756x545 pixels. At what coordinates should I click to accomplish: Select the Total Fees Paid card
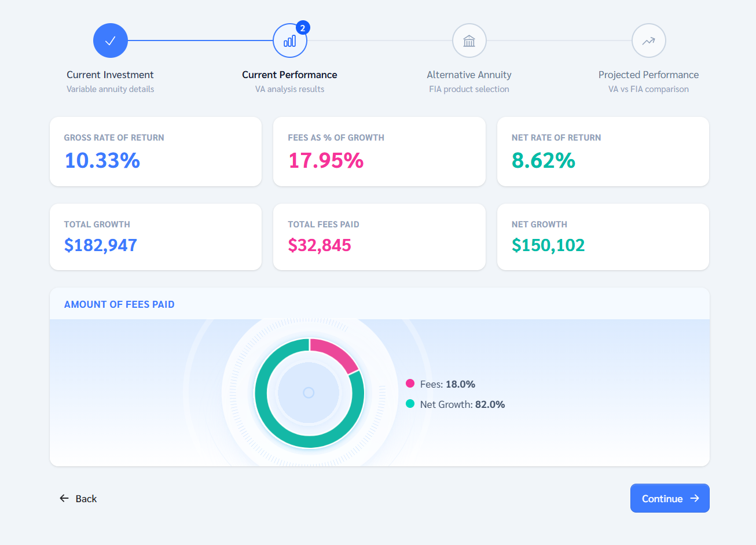tap(379, 237)
